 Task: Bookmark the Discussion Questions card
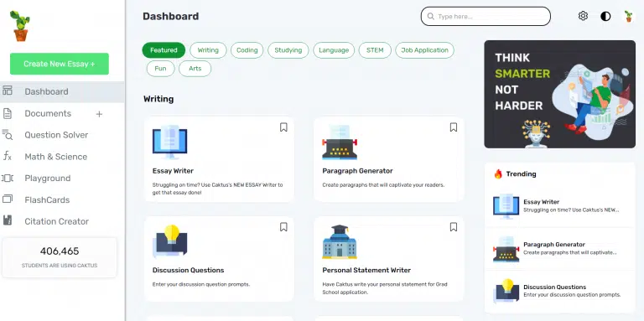pyautogui.click(x=283, y=227)
